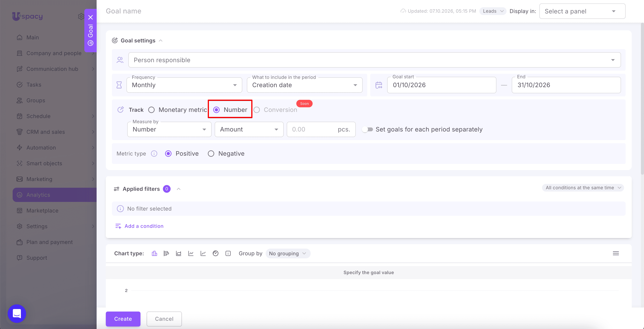Open Marketplace in the sidebar
This screenshot has width=644, height=329.
click(x=54, y=211)
